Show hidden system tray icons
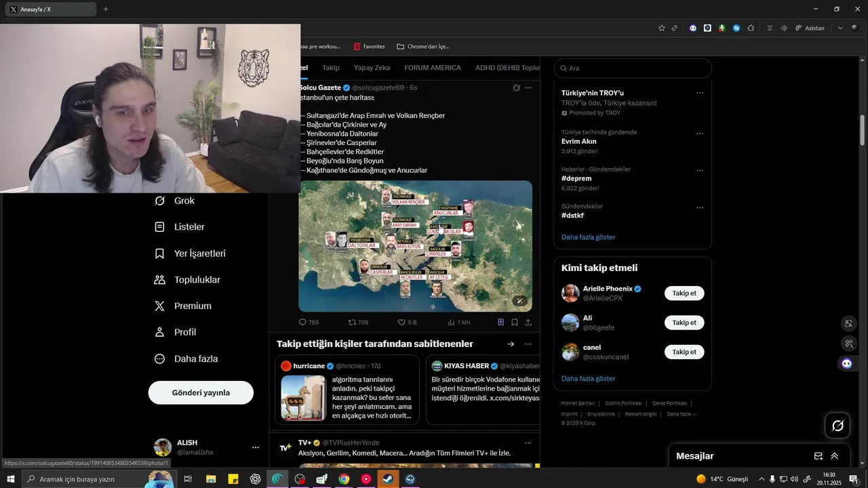 761,479
